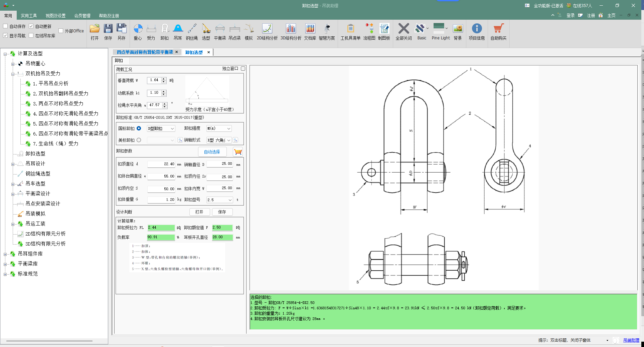
Task: Click the 另存 save-as toolbar icon
Action: click(x=122, y=32)
